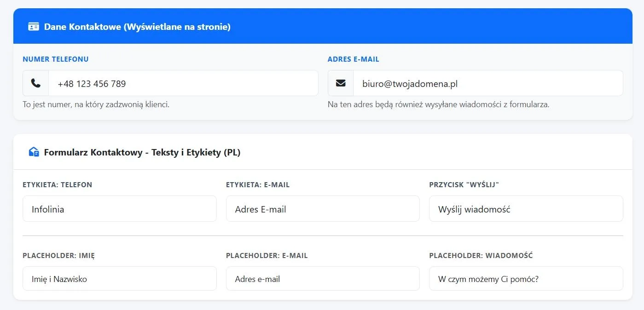Viewport: 644px width, 310px height.
Task: Click the Imię i Nazwisko placeholder field
Action: click(119, 279)
